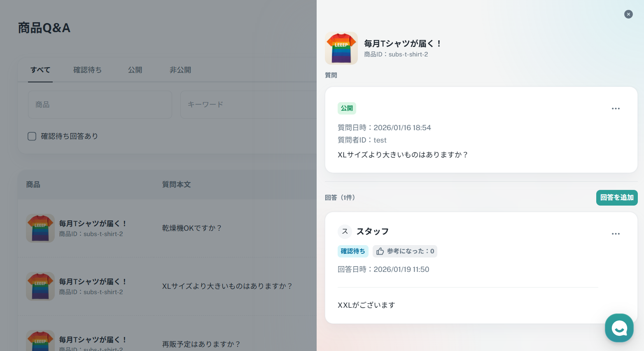Open the 再販予定はありますか question row

[x=201, y=344]
